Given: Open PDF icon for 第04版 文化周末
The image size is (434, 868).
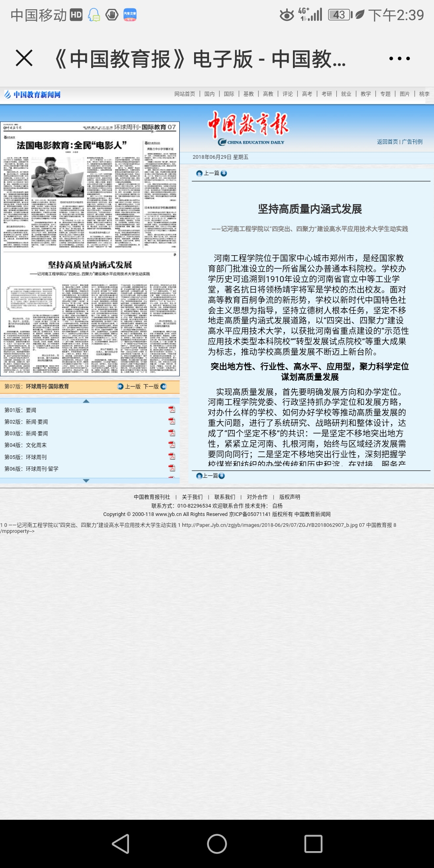Looking at the screenshot, I should point(172,444).
